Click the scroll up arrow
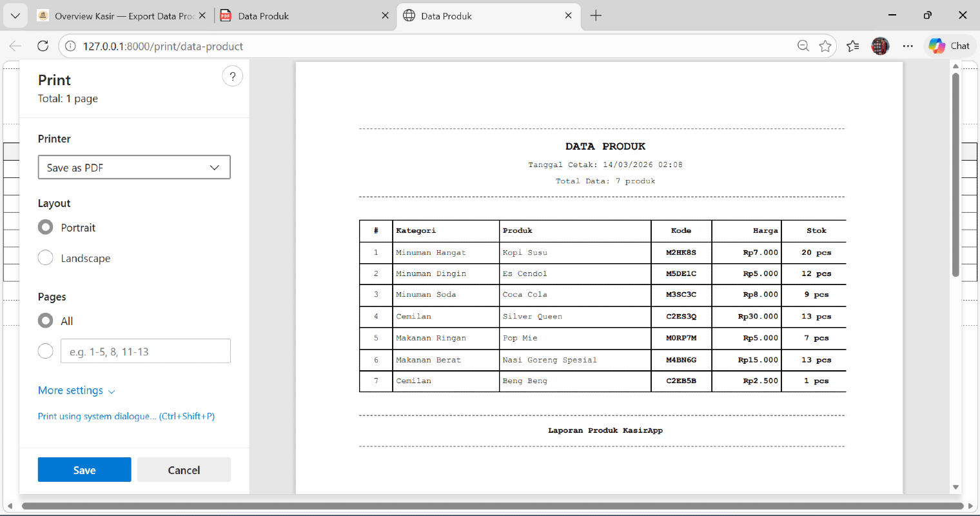This screenshot has height=516, width=980. [x=955, y=66]
